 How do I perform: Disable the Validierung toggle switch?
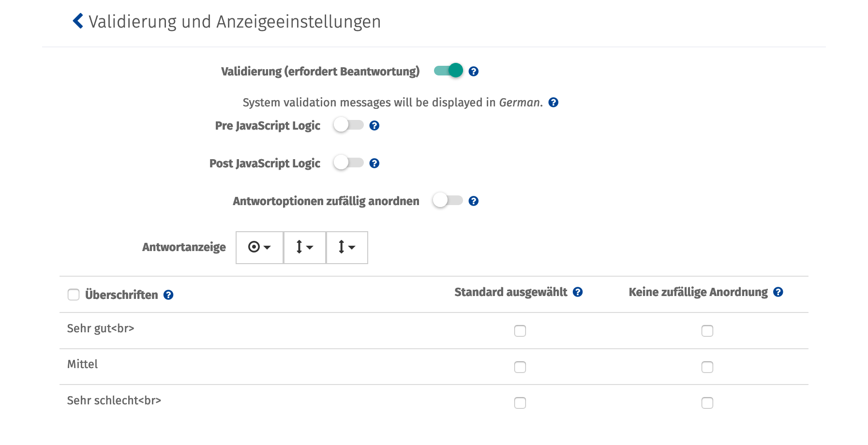point(449,71)
